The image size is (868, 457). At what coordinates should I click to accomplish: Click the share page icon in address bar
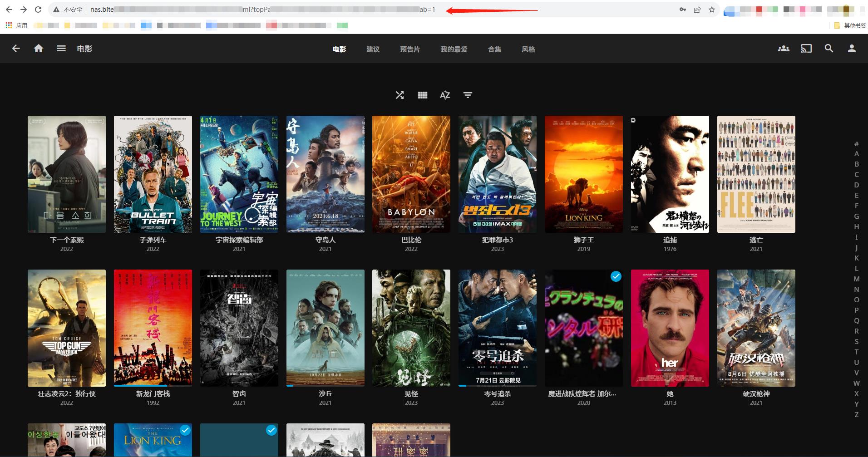pos(697,10)
